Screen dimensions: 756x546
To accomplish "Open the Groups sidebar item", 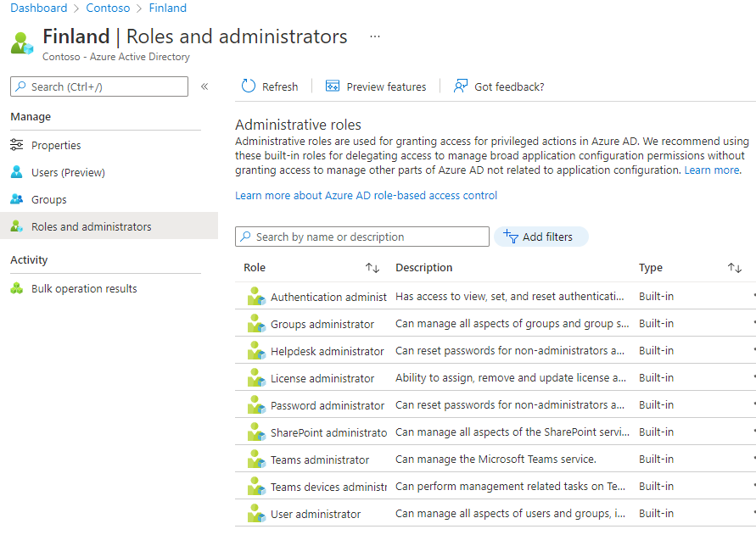I will coord(48,199).
